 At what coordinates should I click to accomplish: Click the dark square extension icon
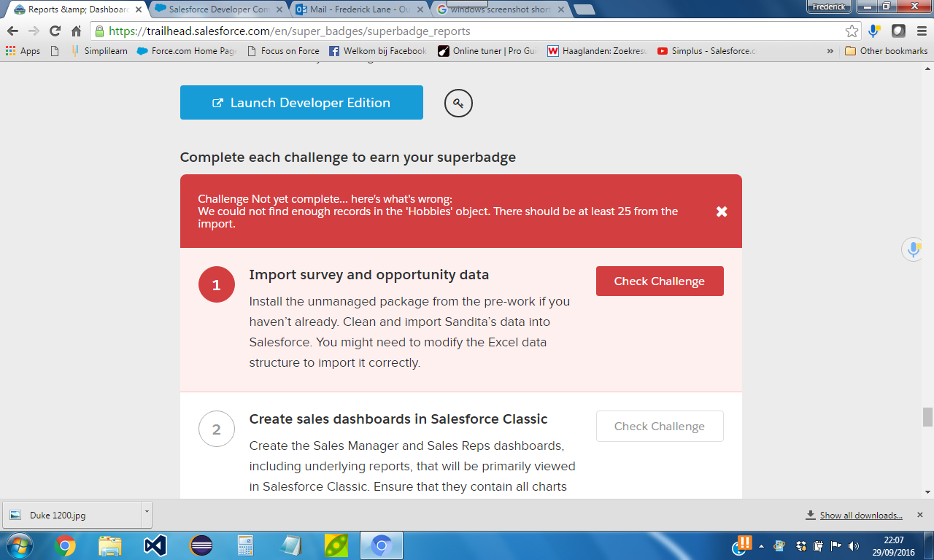coord(899,31)
